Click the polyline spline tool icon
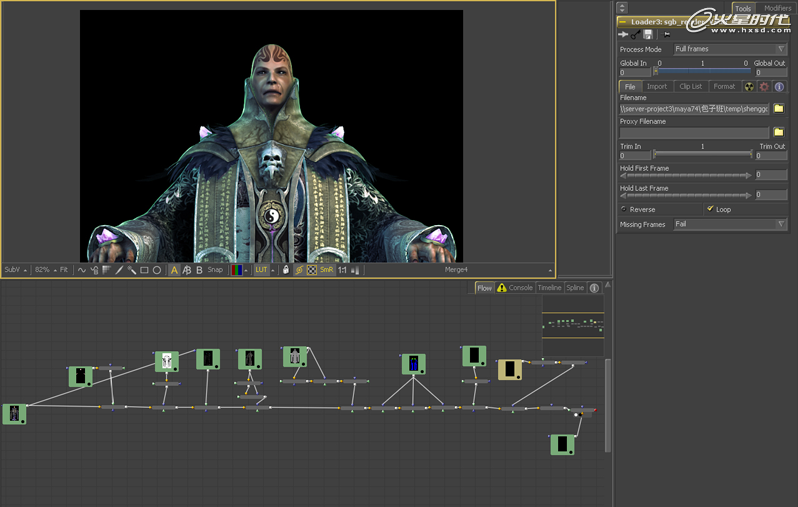798x507 pixels. (82, 270)
